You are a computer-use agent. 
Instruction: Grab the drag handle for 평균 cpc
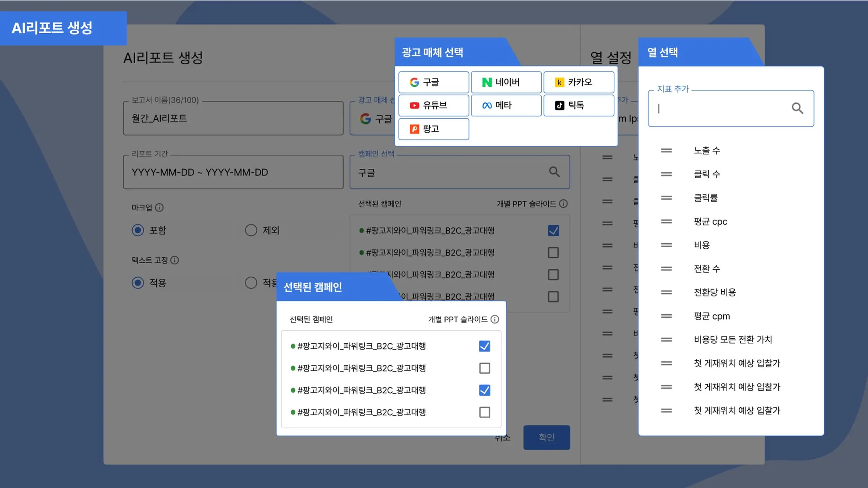click(666, 221)
